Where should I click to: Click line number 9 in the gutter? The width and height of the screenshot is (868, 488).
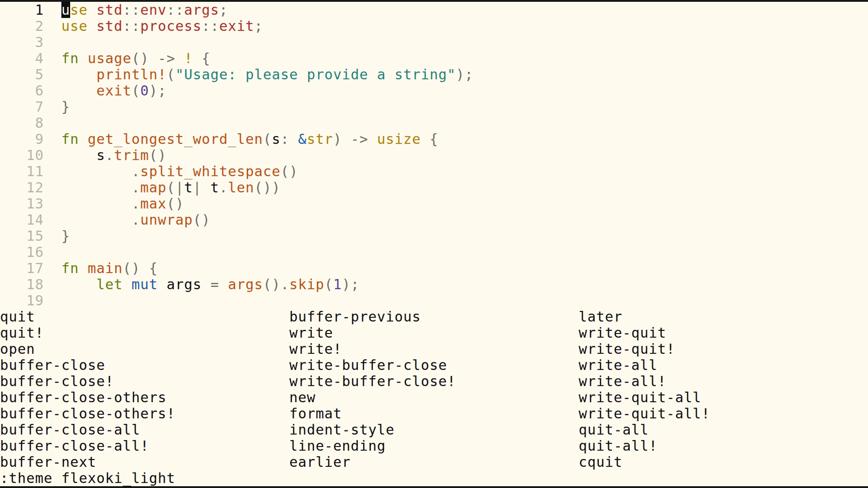click(x=39, y=139)
